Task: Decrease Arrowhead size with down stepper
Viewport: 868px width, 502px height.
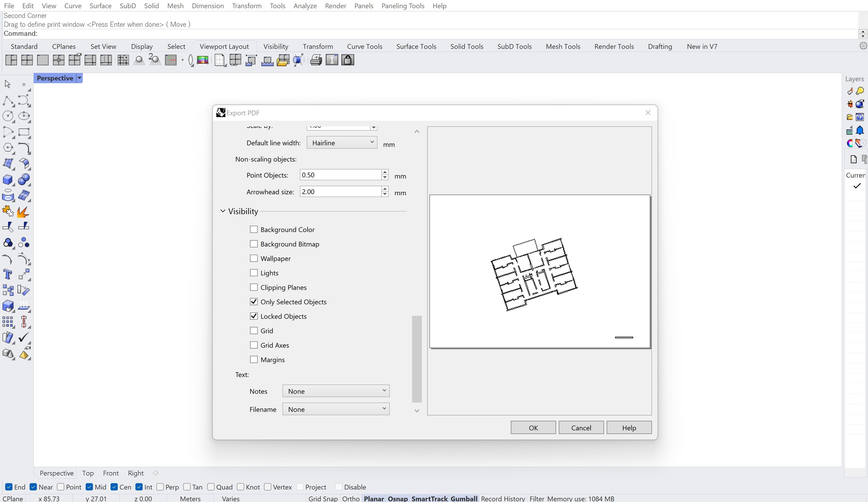Action: (x=385, y=194)
